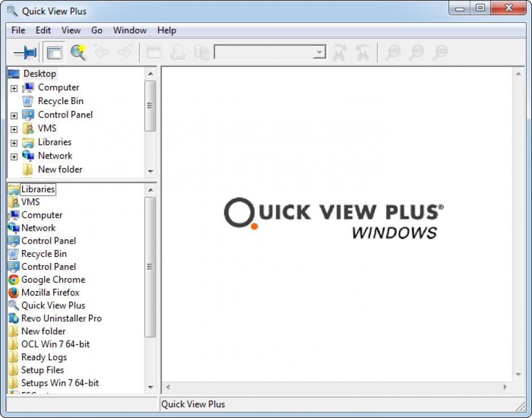
Task: Click the pin window toolbar icon
Action: (x=25, y=53)
